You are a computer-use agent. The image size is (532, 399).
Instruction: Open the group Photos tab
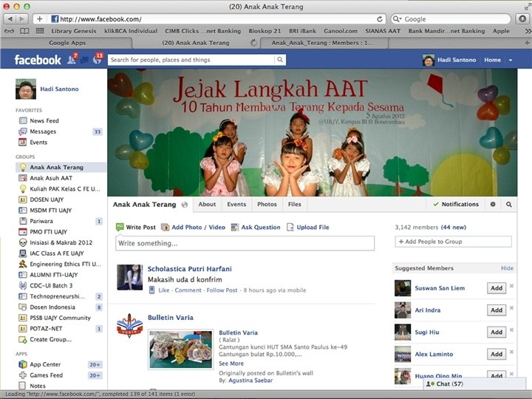point(267,204)
